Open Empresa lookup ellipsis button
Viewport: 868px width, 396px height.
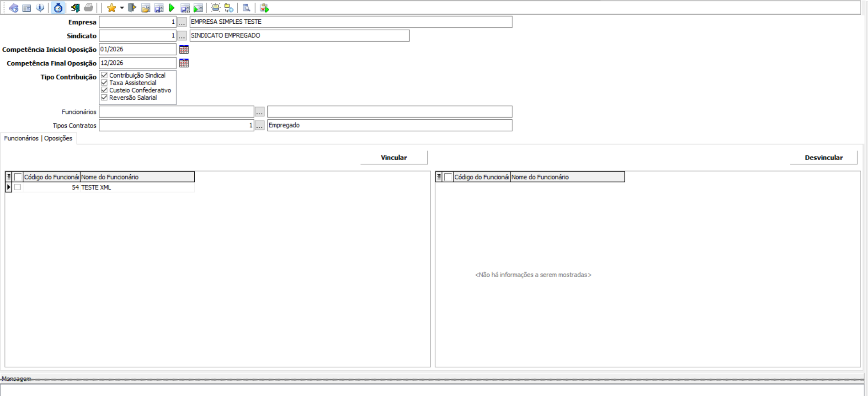coord(182,22)
